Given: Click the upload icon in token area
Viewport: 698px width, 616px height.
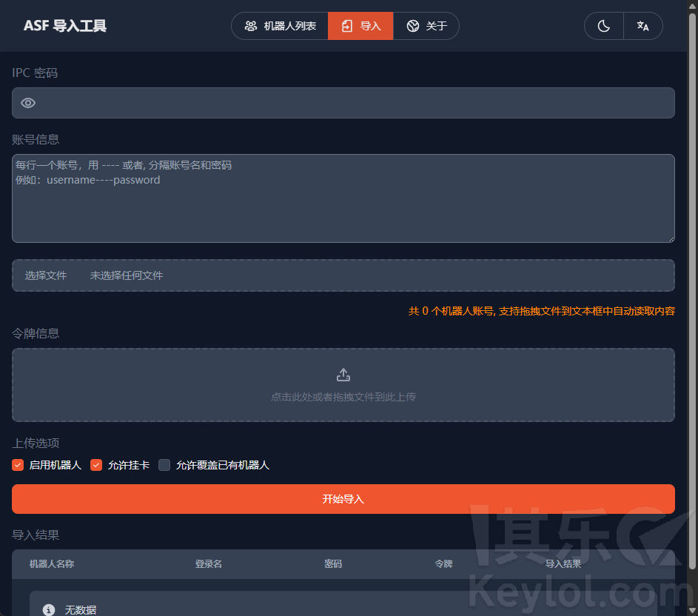Looking at the screenshot, I should tap(343, 375).
